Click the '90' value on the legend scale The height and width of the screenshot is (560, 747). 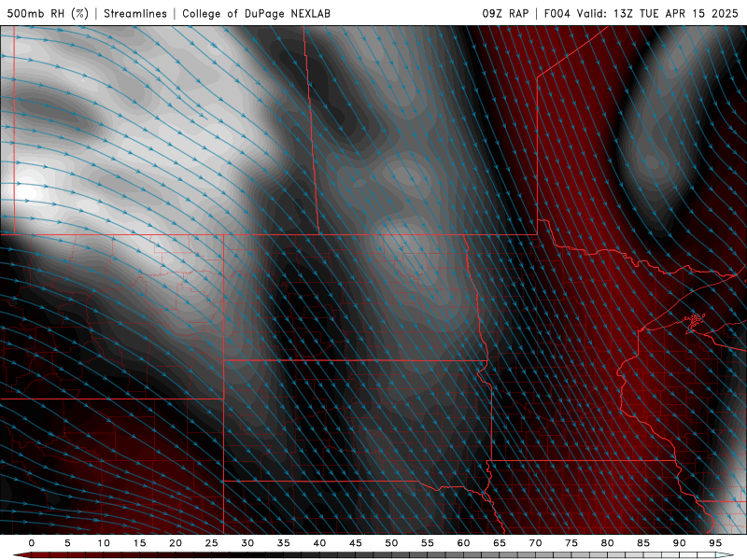(680, 543)
